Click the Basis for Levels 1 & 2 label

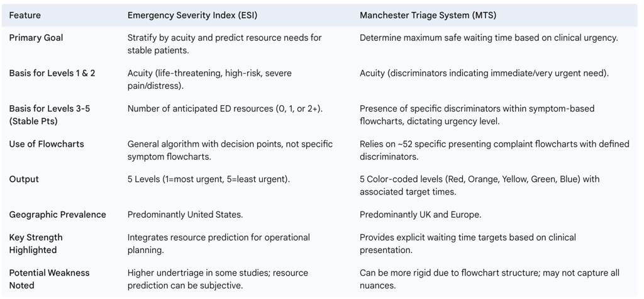point(52,73)
